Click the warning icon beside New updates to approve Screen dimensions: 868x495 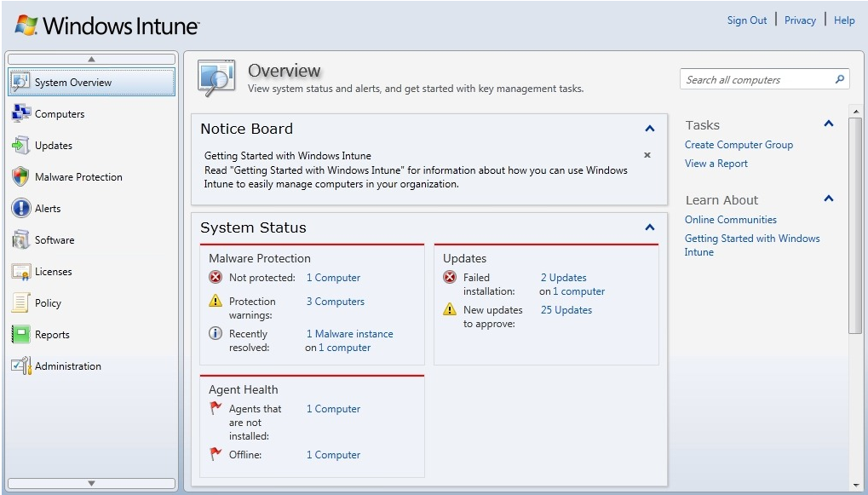click(x=450, y=309)
